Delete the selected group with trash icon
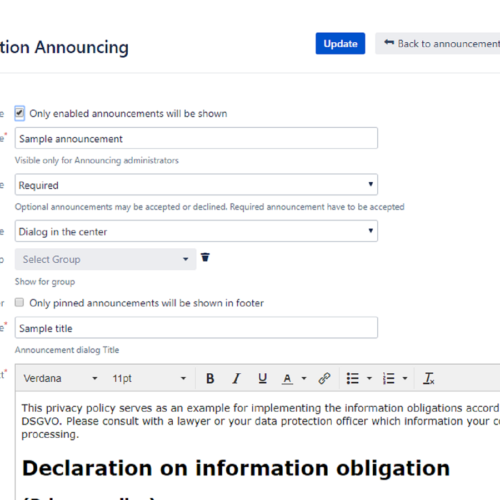 [x=205, y=257]
